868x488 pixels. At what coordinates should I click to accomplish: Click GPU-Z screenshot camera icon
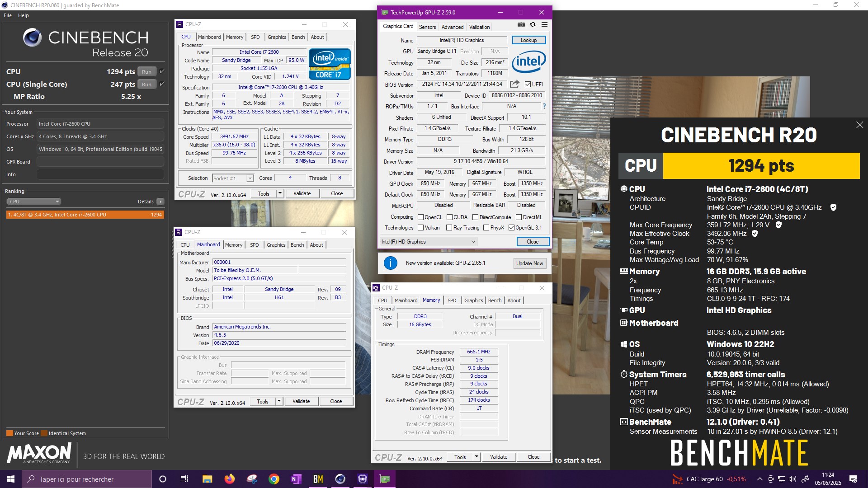521,25
